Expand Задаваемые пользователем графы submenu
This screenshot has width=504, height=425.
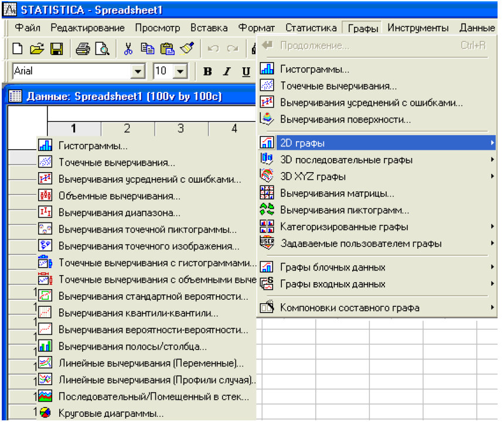[x=377, y=244]
